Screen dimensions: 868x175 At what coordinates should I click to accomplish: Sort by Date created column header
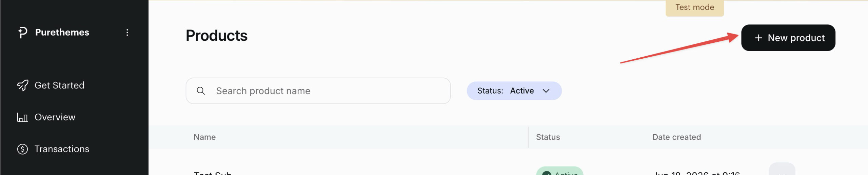[x=676, y=137]
